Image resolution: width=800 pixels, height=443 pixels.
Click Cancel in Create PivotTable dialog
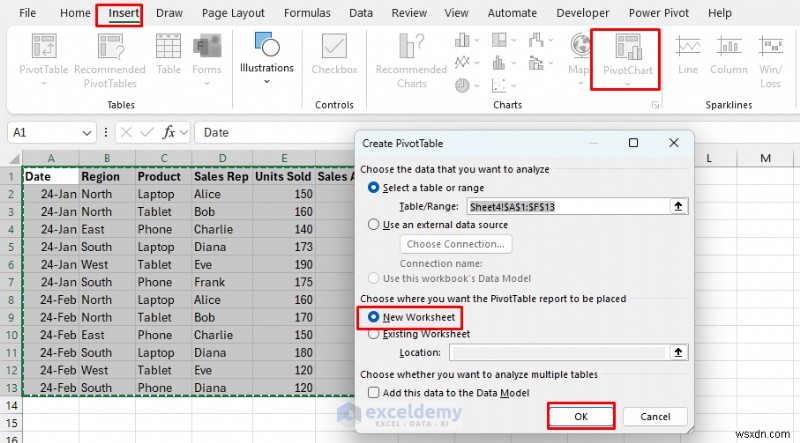(x=655, y=416)
